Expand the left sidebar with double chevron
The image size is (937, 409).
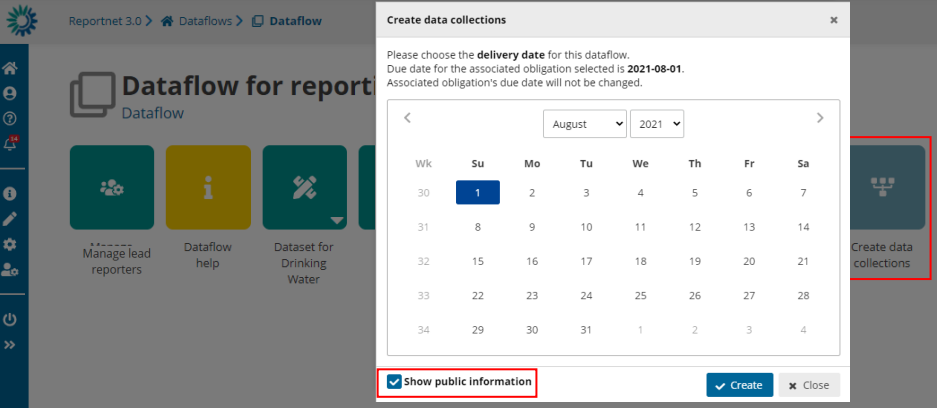pos(10,345)
